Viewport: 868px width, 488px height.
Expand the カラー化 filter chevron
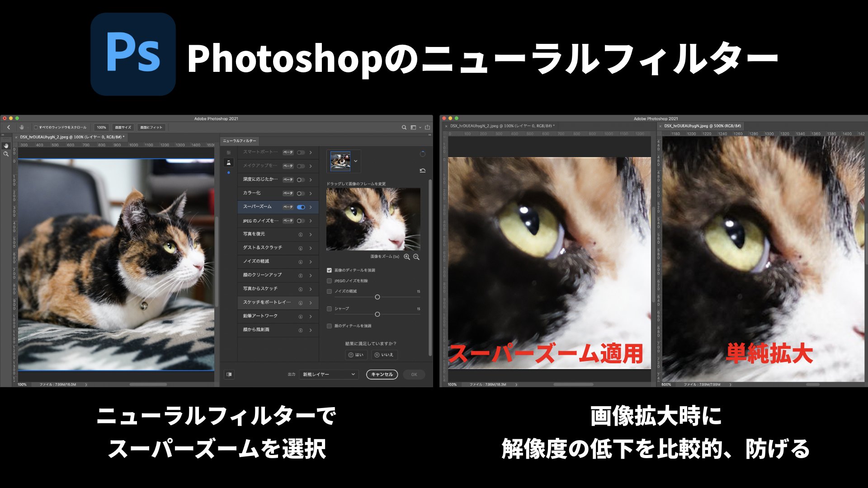click(x=311, y=193)
